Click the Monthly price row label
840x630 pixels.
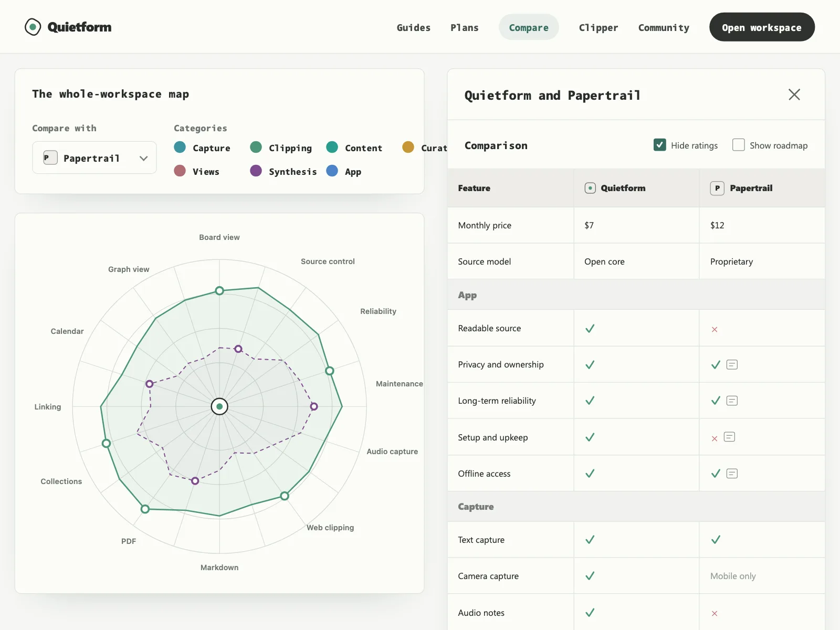[485, 225]
